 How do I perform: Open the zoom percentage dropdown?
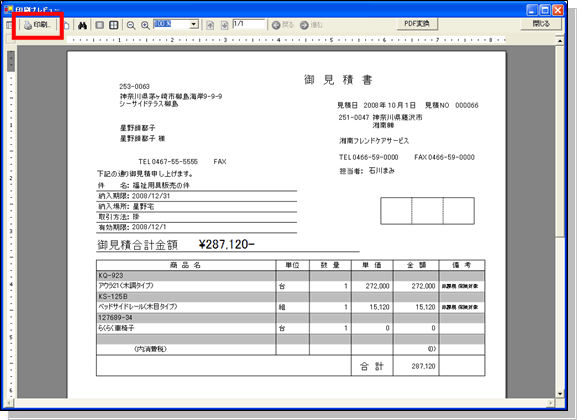tap(194, 25)
